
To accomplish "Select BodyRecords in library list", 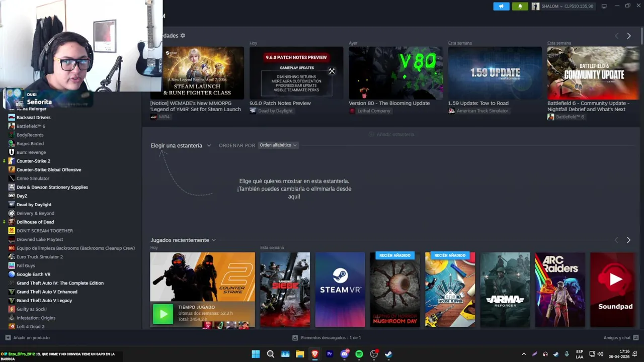I will (30, 135).
